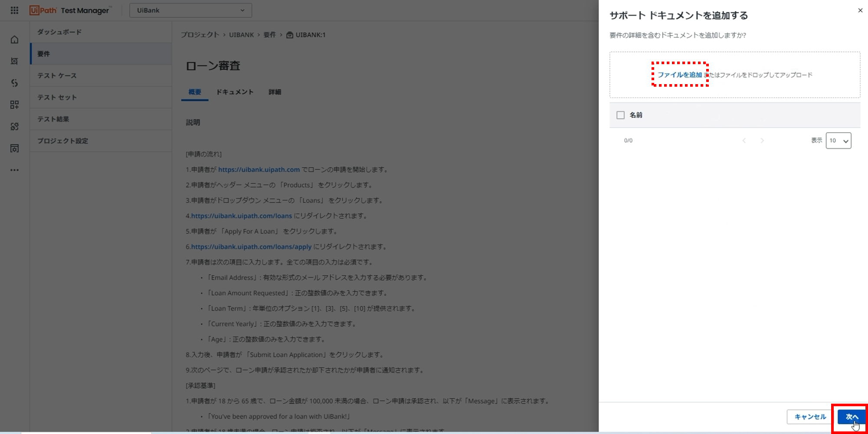
Task: Click the file drop upload area
Action: (x=734, y=75)
